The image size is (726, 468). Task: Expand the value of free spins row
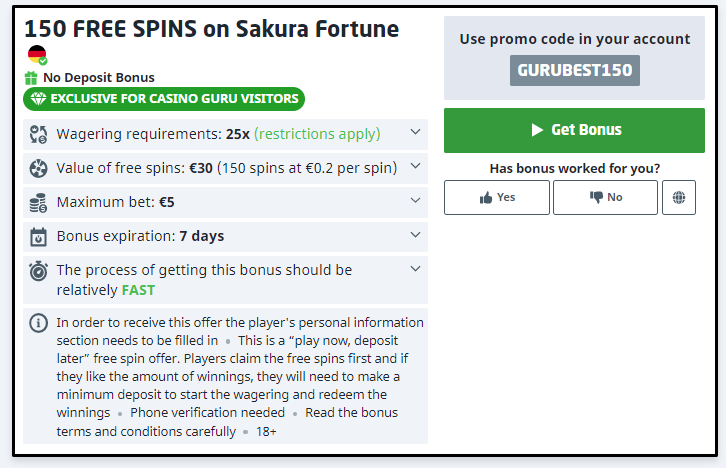[x=415, y=167]
